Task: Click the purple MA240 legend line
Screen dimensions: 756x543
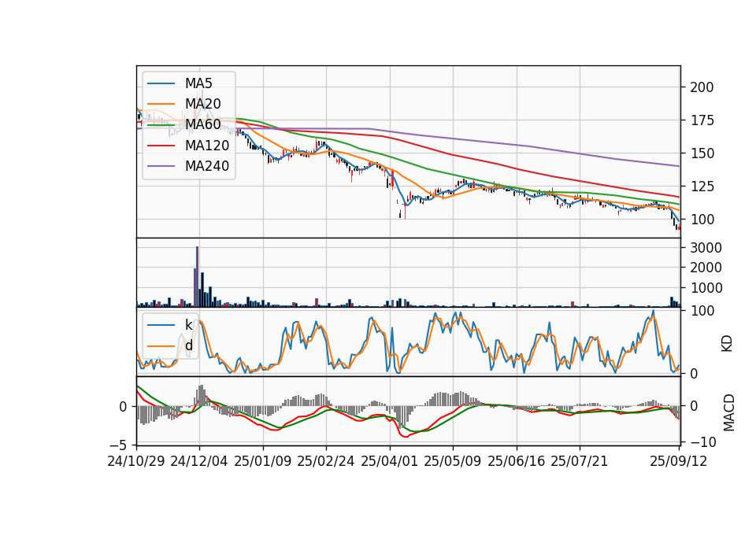Action: tap(161, 166)
